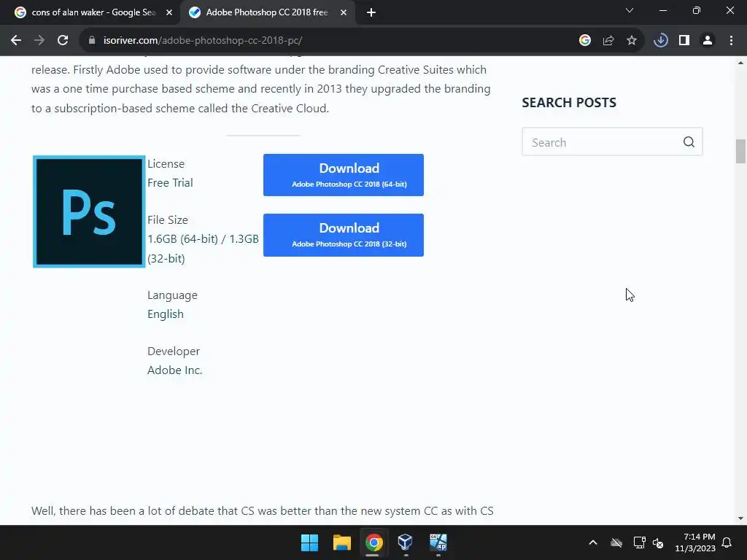This screenshot has height=560, width=747.
Task: Select the Adobe Photoshop CC 2018 tab
Action: (267, 13)
